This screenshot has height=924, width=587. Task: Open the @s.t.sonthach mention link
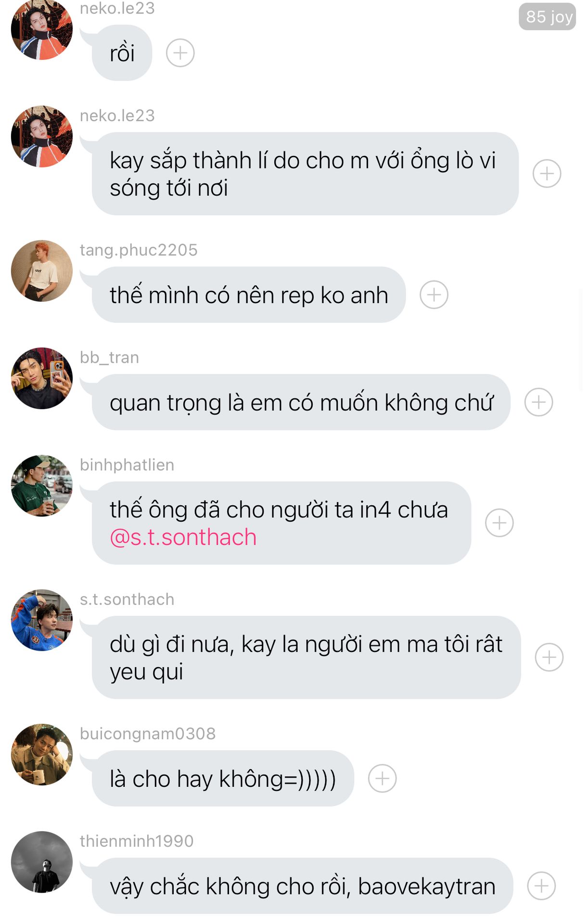point(183,537)
